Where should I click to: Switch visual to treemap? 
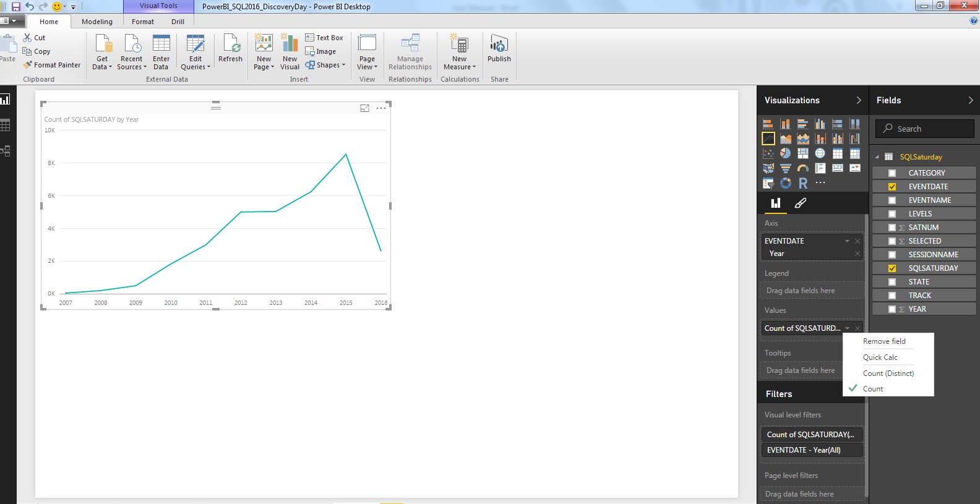802,153
